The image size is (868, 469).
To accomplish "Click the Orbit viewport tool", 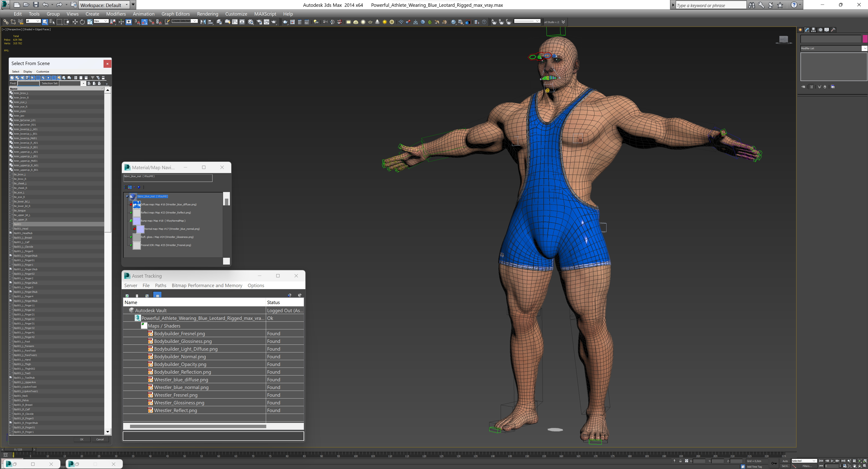I will click(860, 466).
